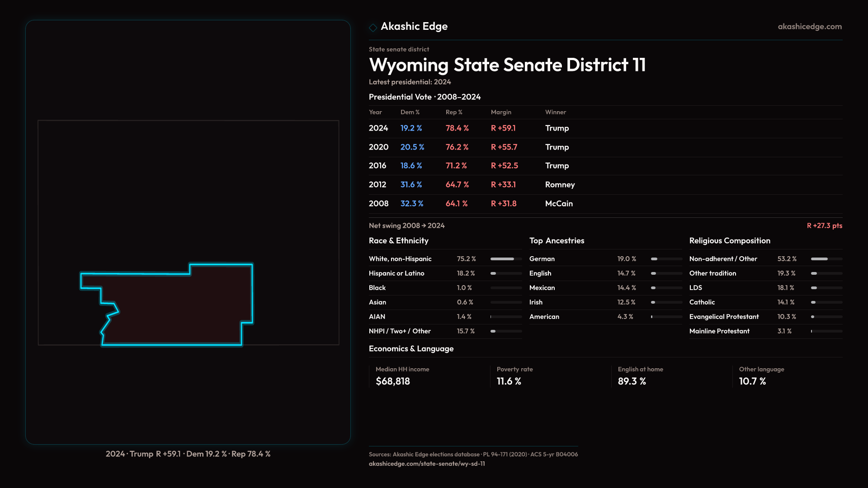The height and width of the screenshot is (488, 868).
Task: Click the English at home 89.3 % stat
Action: pyautogui.click(x=632, y=381)
